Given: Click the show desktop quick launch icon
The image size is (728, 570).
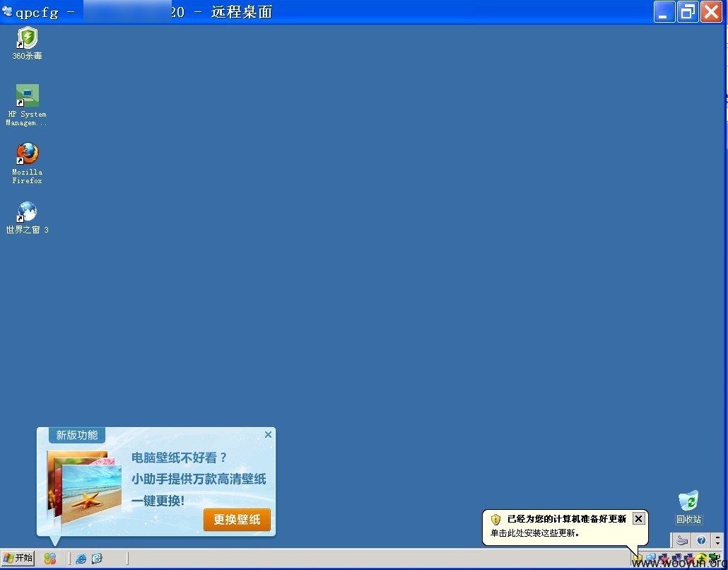Looking at the screenshot, I should (x=97, y=559).
